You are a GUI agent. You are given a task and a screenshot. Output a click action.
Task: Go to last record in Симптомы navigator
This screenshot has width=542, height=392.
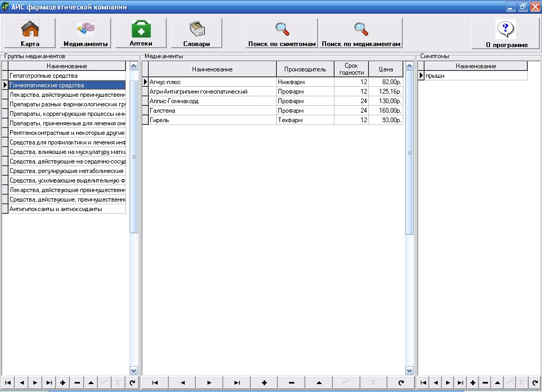460,382
